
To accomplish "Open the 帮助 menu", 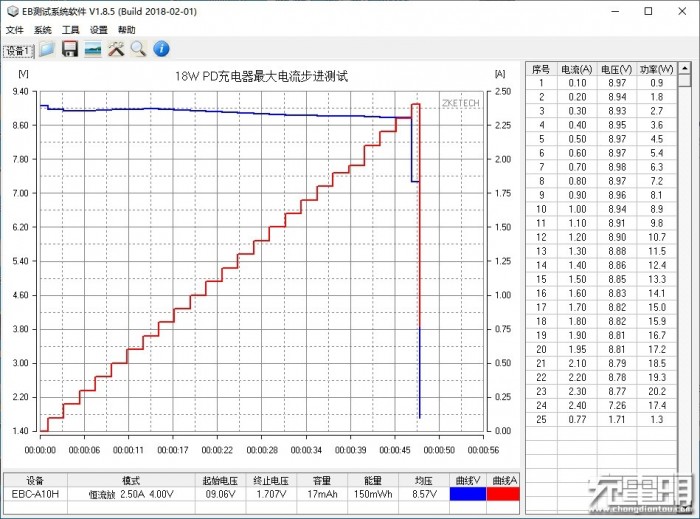I will click(x=126, y=30).
